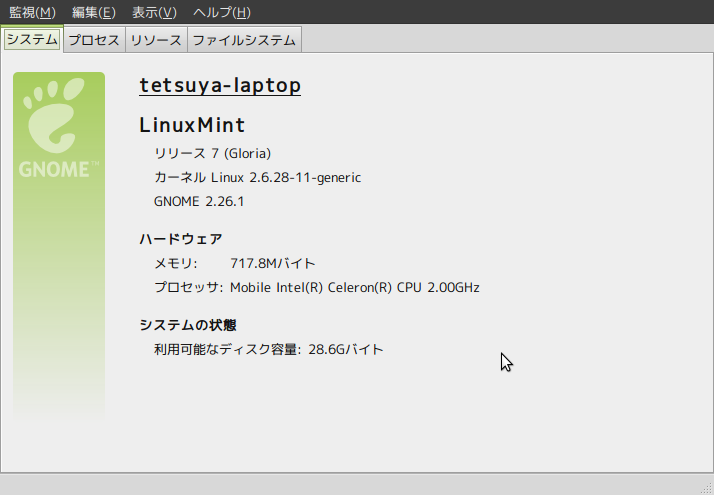Click the available disk space 28.6Gバイト

pyautogui.click(x=345, y=349)
